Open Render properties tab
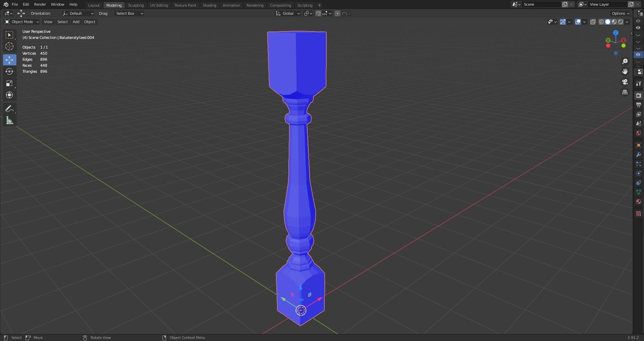Viewport: 644px width, 341px height. coord(638,96)
